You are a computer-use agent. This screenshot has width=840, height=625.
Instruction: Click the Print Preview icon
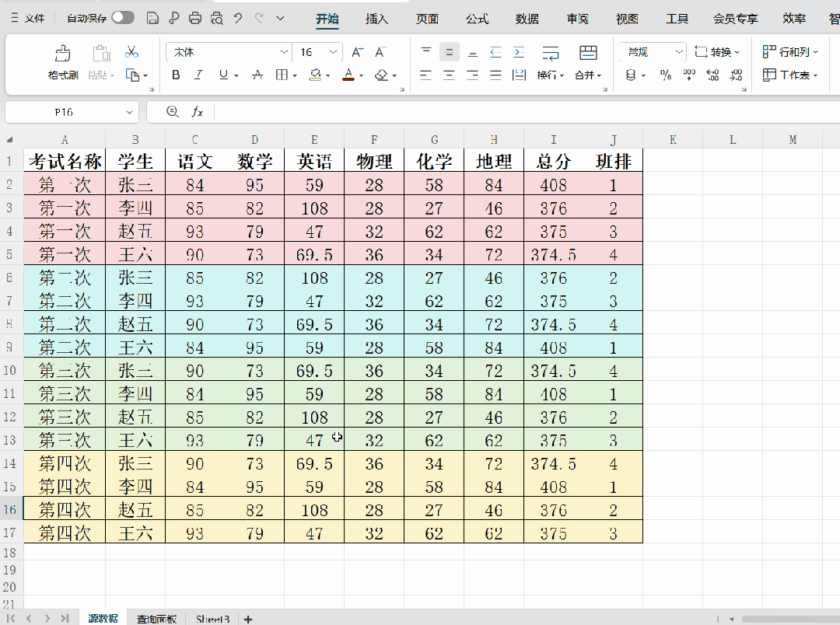[x=216, y=19]
